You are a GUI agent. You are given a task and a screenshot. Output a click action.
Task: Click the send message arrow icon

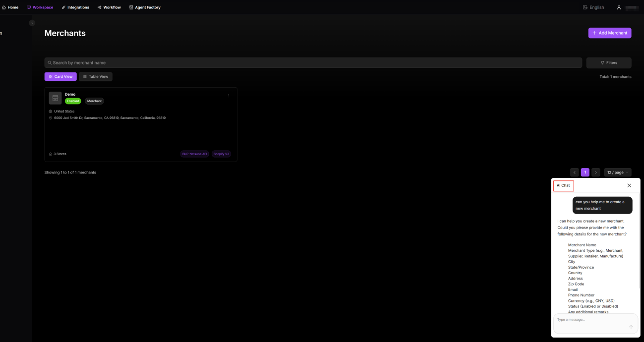[x=631, y=327]
